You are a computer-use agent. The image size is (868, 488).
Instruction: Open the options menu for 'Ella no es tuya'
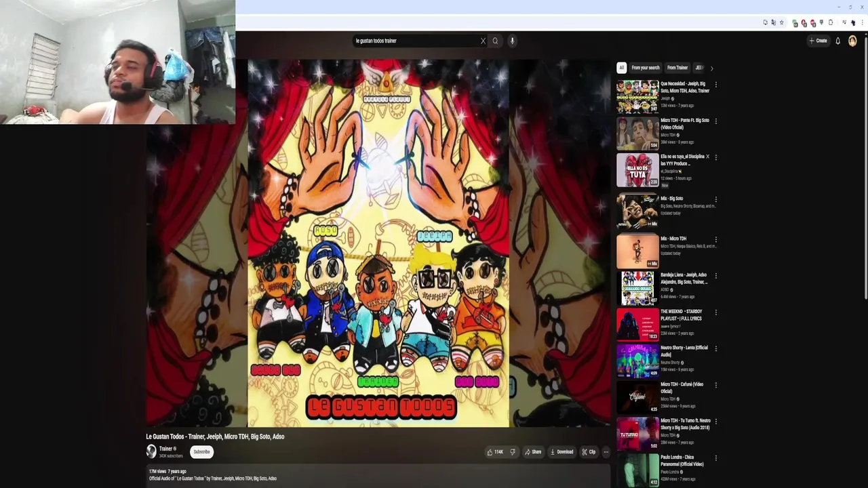716,157
